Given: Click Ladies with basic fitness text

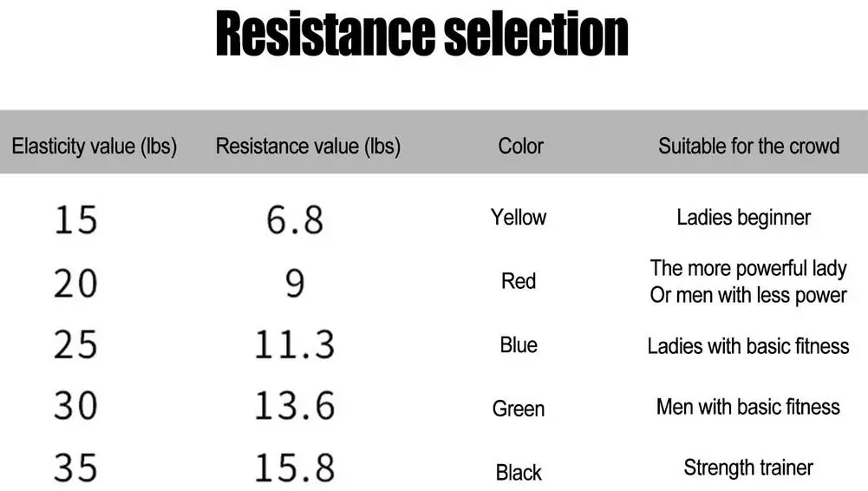Looking at the screenshot, I should coord(747,346).
